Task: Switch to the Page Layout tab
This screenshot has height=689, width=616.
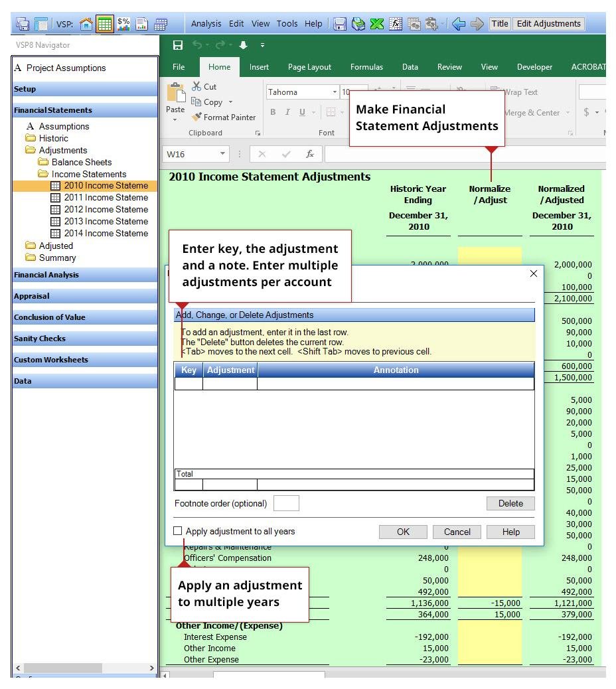Action: [309, 67]
